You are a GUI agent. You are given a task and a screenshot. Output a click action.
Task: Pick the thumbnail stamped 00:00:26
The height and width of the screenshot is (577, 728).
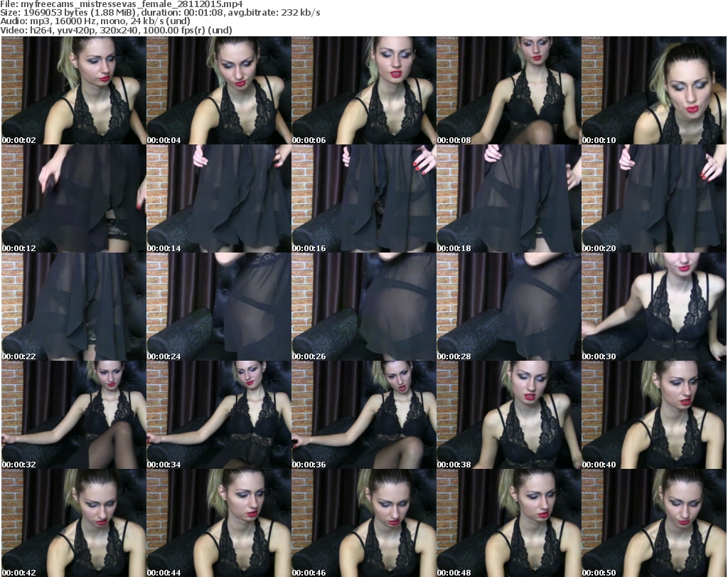[x=363, y=307]
